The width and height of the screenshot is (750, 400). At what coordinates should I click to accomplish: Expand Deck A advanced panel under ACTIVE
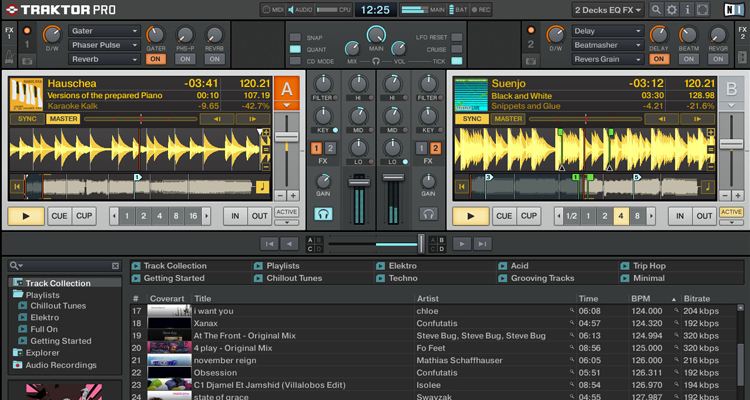click(287, 222)
